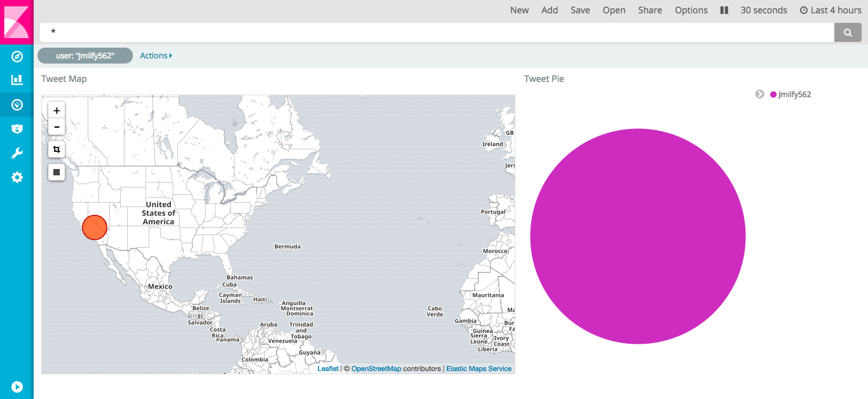868x399 pixels.
Task: Expand the Actions filter menu
Action: click(156, 56)
